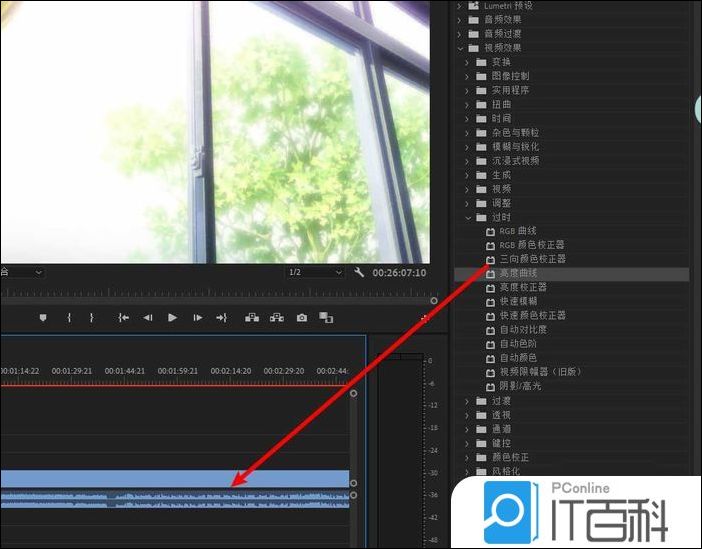This screenshot has height=549, width=702.
Task: Expand the 通道 folder
Action: tap(467, 429)
